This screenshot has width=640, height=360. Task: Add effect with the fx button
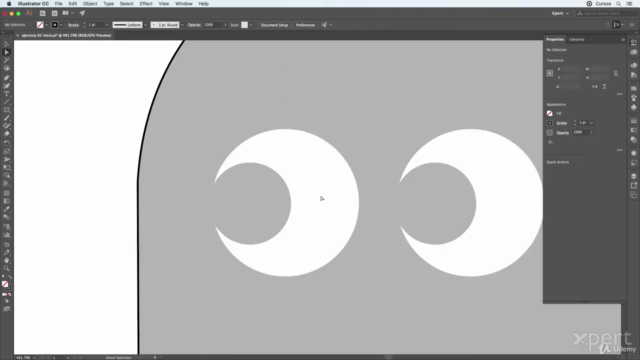tap(550, 142)
